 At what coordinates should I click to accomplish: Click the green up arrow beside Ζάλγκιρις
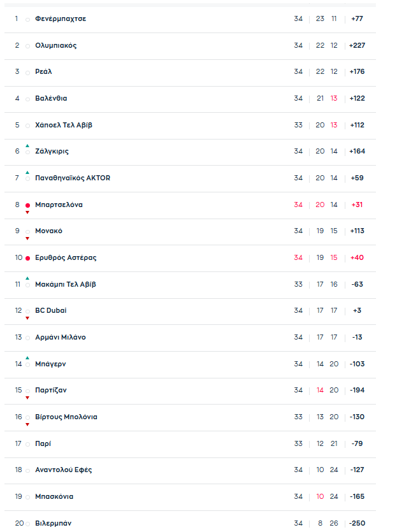pos(27,146)
